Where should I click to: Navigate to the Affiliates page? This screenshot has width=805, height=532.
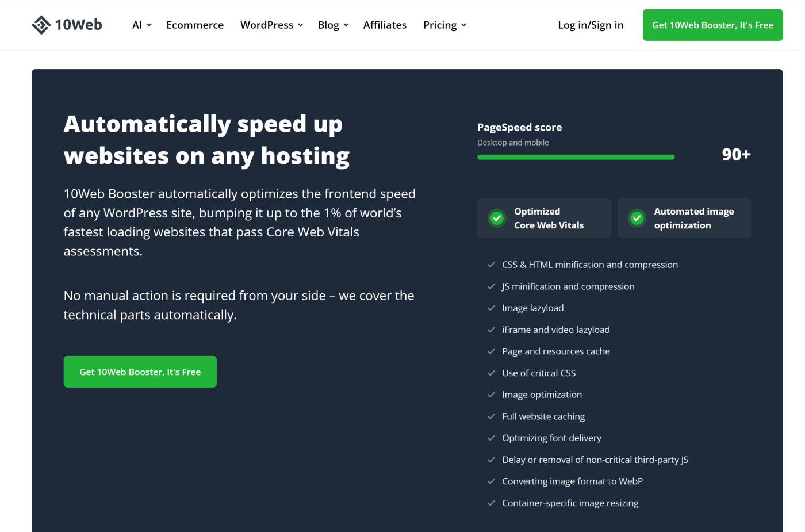(x=385, y=25)
